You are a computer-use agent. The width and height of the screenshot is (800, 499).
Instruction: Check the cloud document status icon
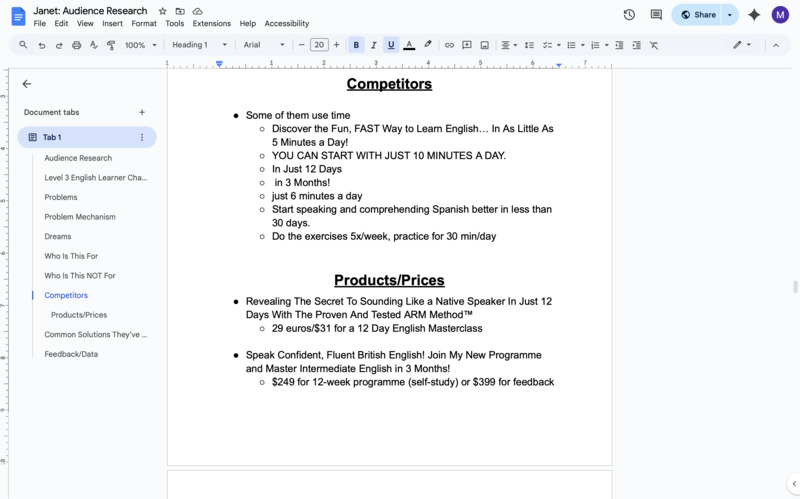197,11
